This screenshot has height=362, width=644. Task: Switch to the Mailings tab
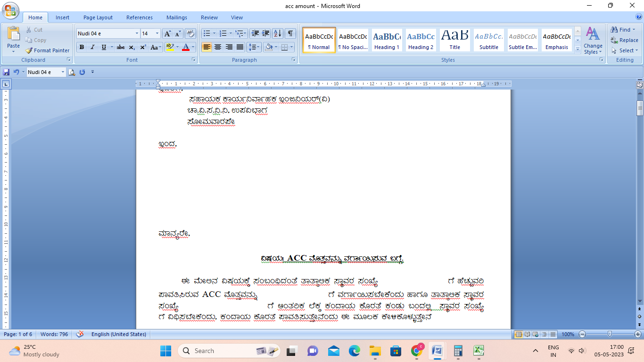coord(177,17)
